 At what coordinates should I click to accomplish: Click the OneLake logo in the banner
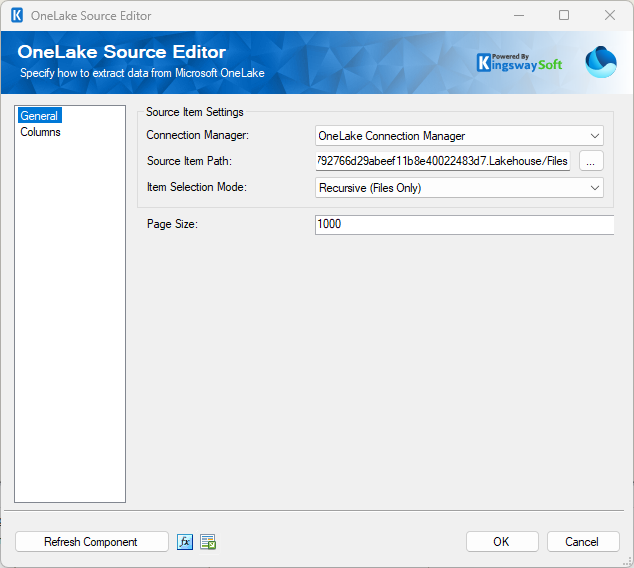pyautogui.click(x=601, y=62)
